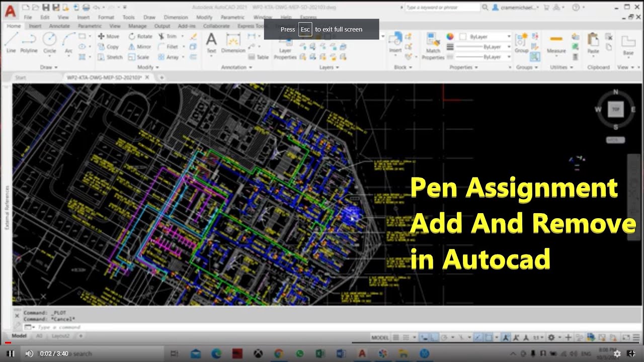
Task: Open the External References side palette
Action: click(7, 208)
